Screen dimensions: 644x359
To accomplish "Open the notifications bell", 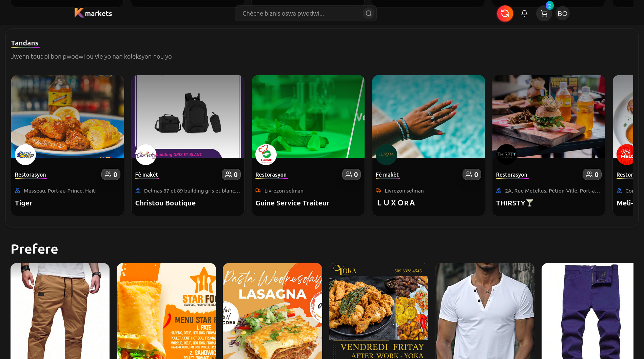I will click(524, 14).
